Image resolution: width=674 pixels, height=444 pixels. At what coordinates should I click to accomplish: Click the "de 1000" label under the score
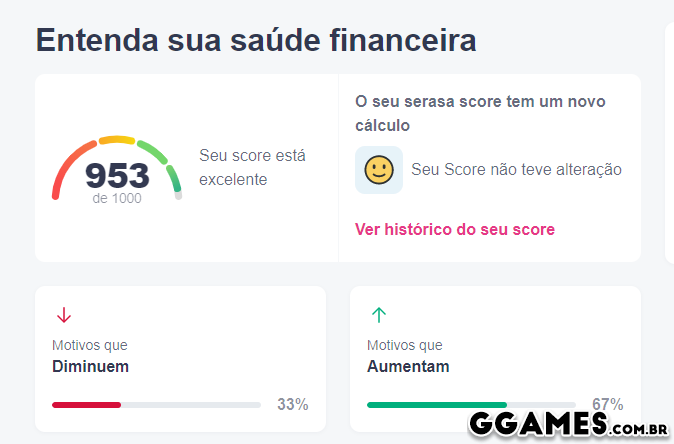[x=117, y=199]
